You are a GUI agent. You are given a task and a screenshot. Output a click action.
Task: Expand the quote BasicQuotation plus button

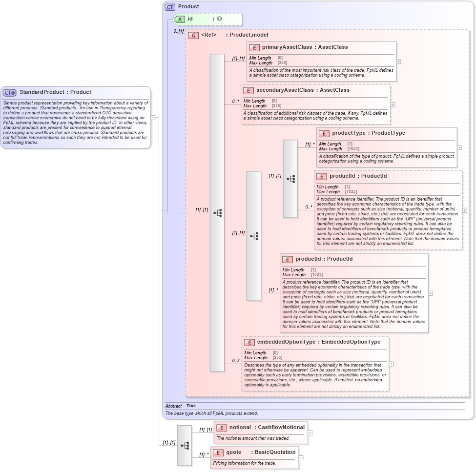(301, 457)
